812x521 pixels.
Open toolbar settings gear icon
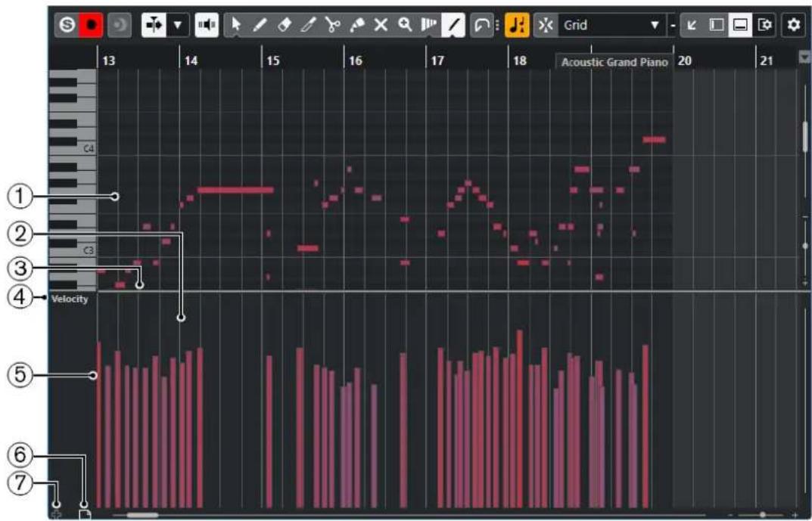[794, 25]
